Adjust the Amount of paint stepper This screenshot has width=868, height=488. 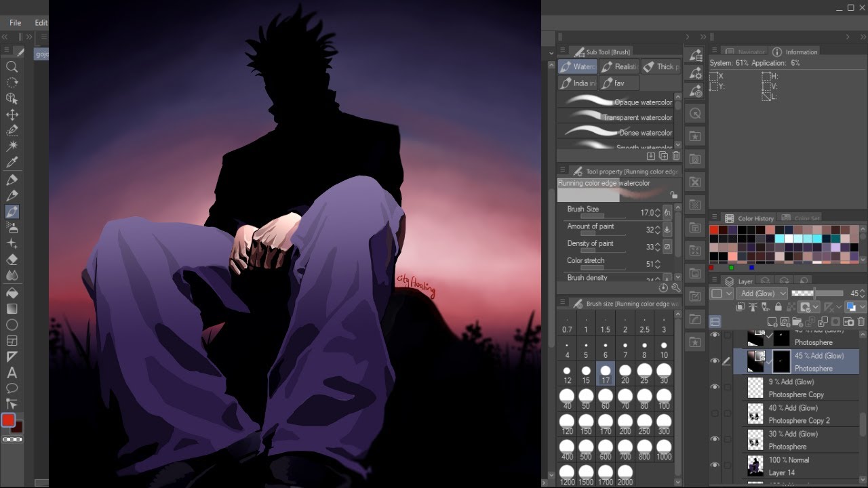(658, 230)
